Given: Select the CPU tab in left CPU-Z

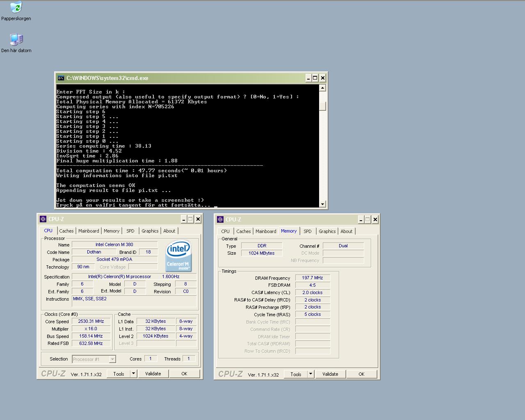Looking at the screenshot, I should tap(48, 231).
